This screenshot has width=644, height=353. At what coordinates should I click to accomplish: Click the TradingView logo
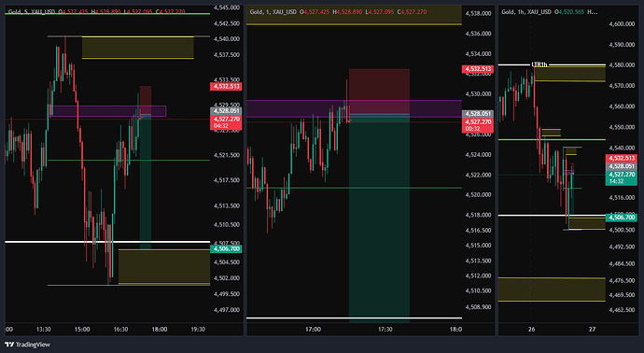(27, 345)
